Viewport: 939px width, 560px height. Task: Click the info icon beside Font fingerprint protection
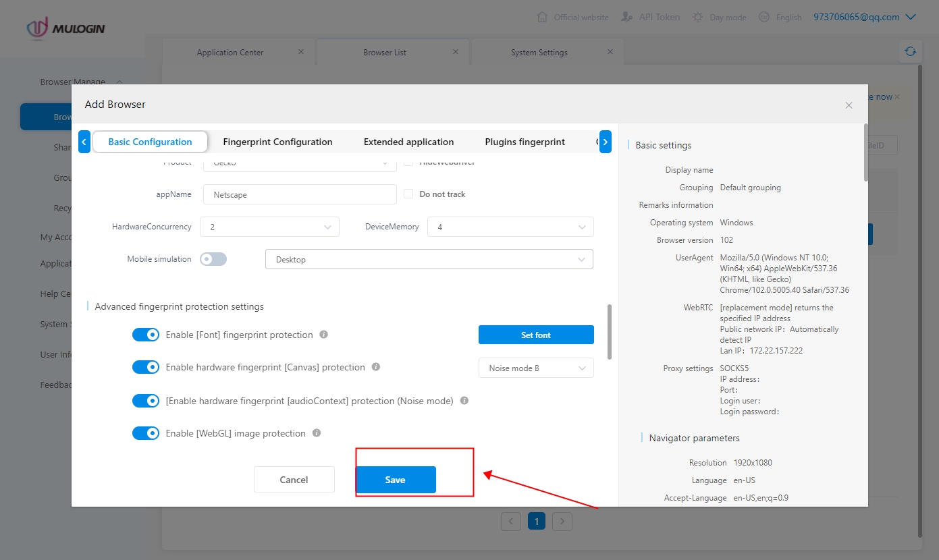[x=323, y=335]
